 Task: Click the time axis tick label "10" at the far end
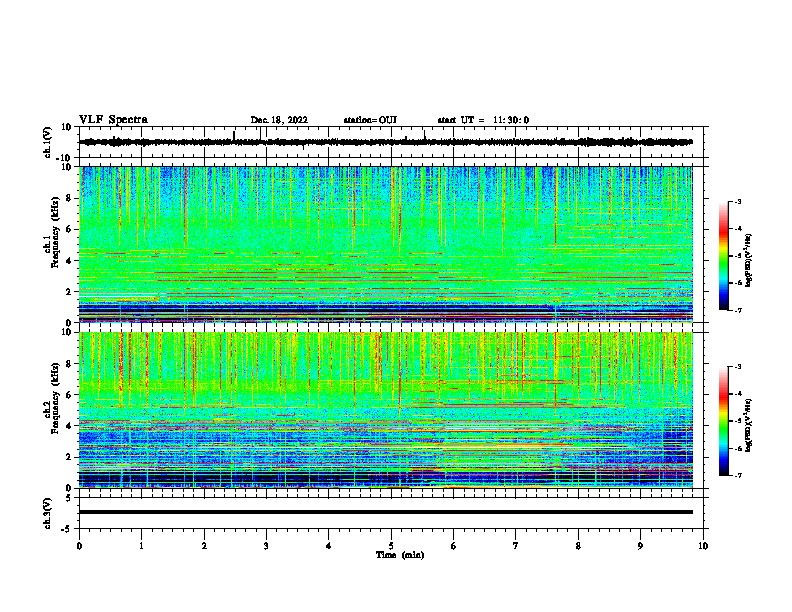coord(703,546)
